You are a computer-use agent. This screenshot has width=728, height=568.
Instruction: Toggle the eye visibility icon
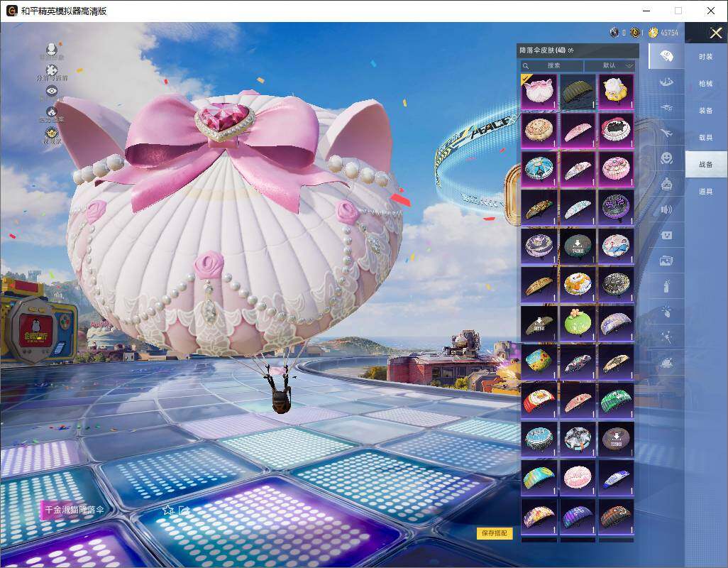coord(52,91)
